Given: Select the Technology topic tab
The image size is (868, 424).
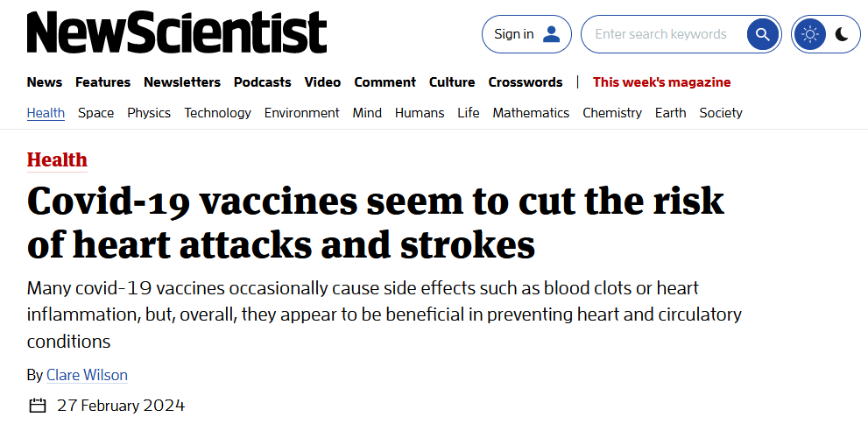Looking at the screenshot, I should click(217, 113).
